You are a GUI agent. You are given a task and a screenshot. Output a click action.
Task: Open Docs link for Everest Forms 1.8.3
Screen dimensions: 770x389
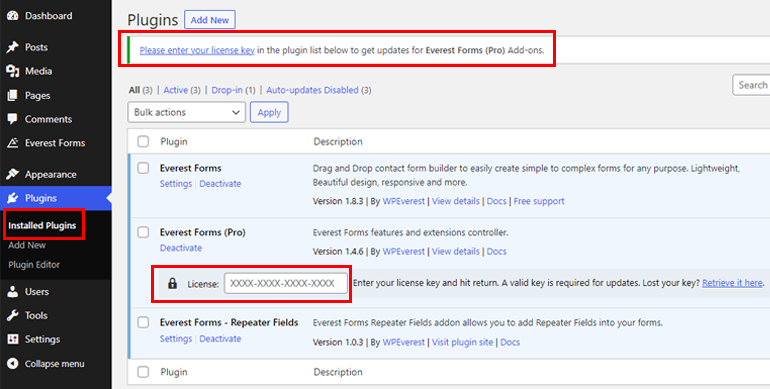point(496,201)
